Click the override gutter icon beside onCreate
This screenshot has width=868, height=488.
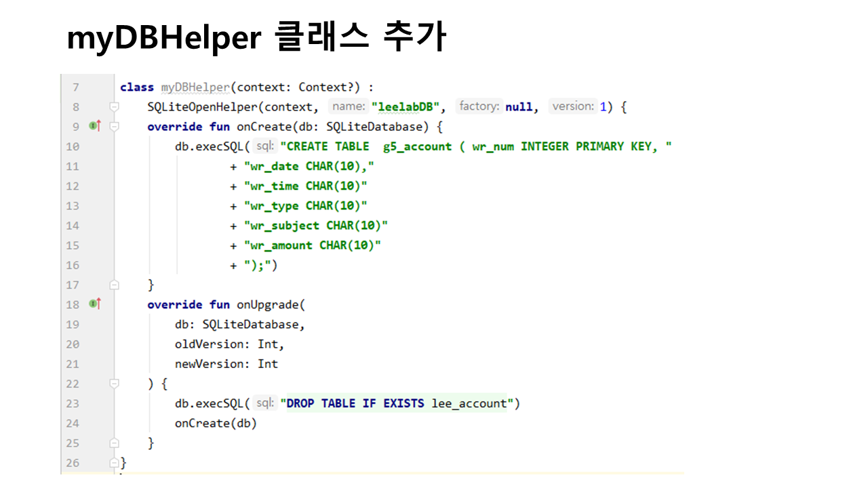[x=95, y=126]
